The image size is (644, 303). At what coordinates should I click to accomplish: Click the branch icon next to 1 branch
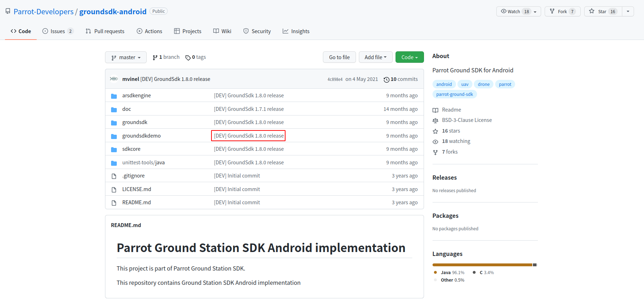click(x=155, y=57)
